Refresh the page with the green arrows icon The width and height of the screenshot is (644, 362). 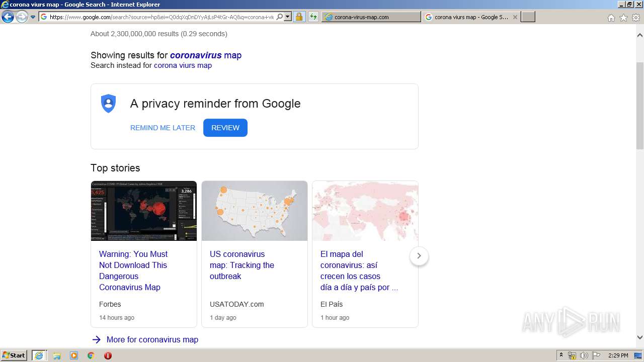[313, 17]
